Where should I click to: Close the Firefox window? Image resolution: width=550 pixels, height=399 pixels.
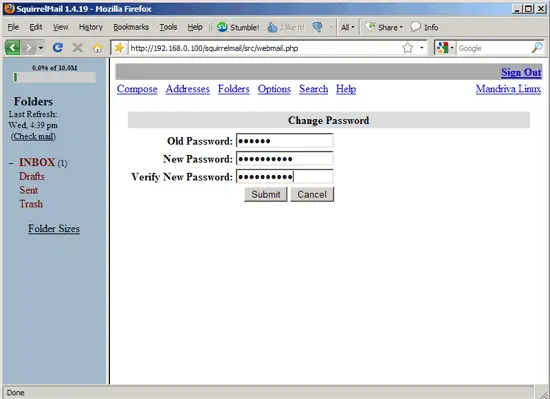click(541, 9)
